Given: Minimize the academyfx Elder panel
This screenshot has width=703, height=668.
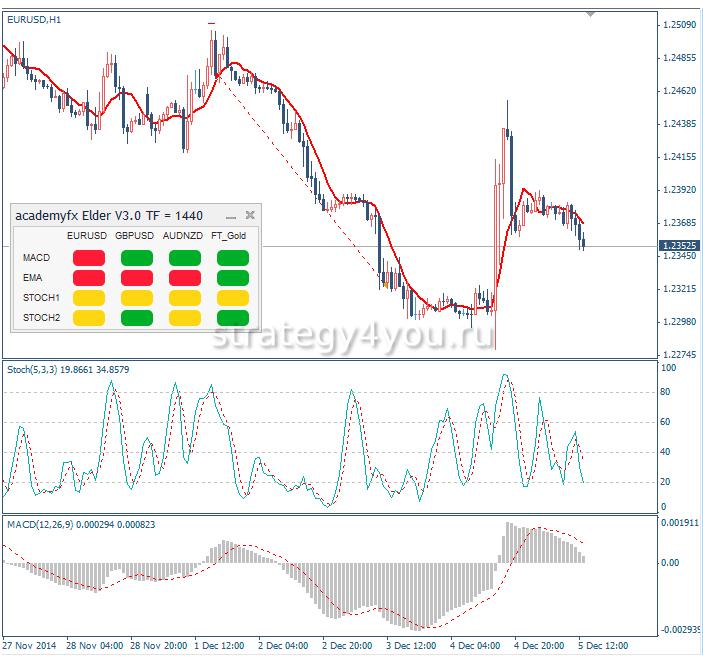Looking at the screenshot, I should [x=231, y=215].
